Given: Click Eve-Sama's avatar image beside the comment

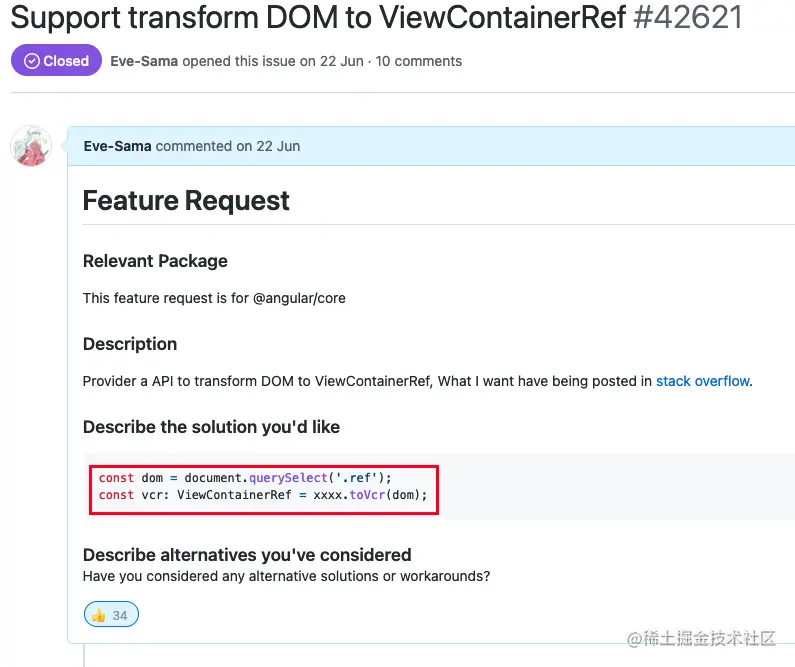Looking at the screenshot, I should (x=31, y=146).
